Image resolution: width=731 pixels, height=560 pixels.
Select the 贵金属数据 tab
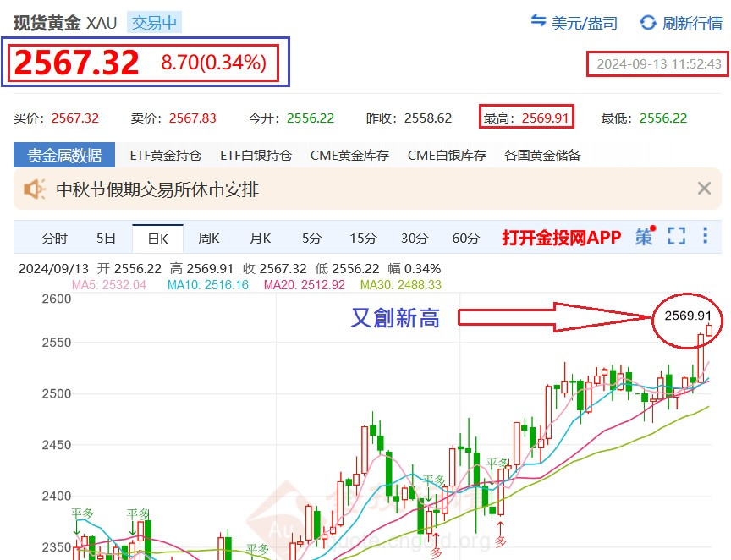pos(64,155)
